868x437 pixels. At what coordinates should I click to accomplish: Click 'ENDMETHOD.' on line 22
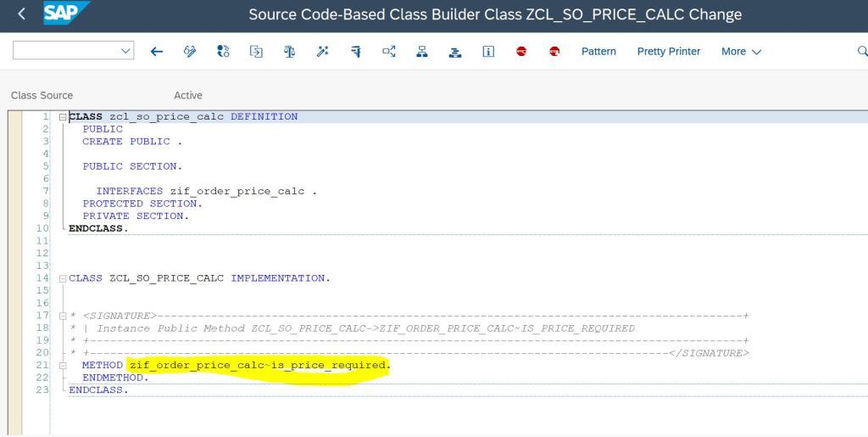[115, 378]
